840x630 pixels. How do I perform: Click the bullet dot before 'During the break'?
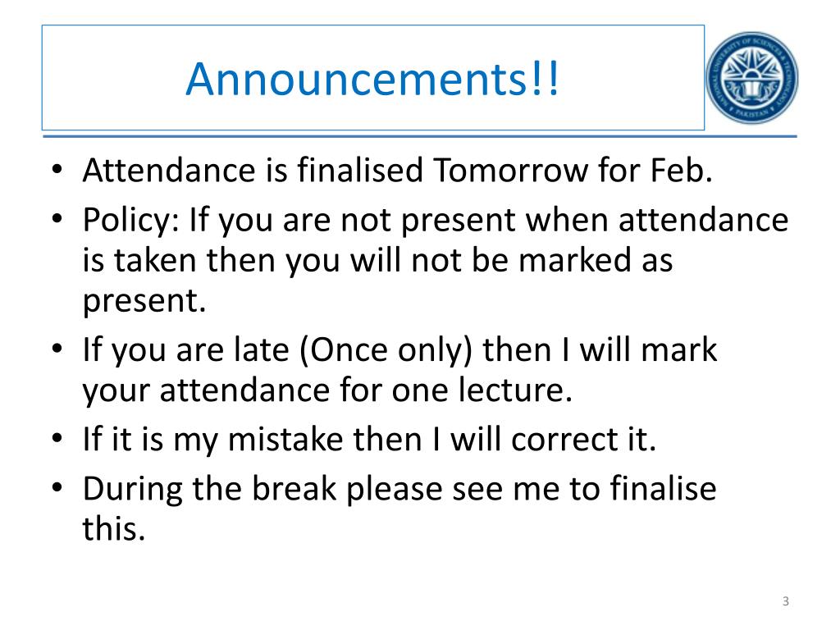[57, 487]
